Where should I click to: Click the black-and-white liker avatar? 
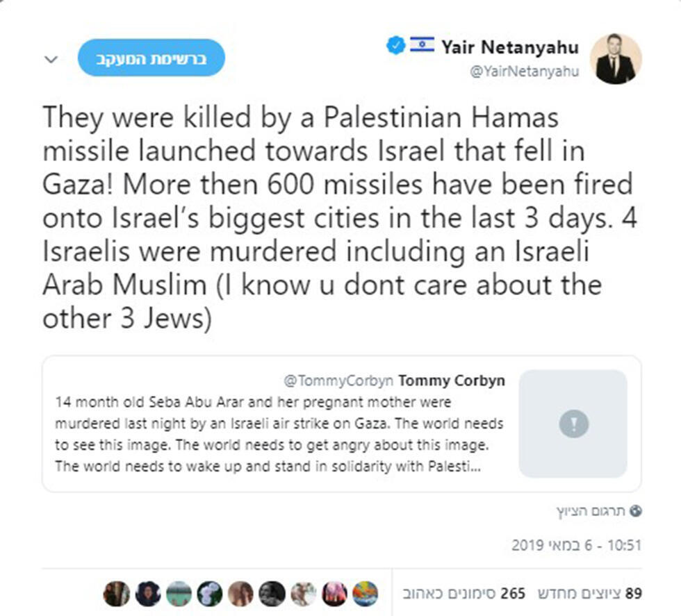[x=272, y=594]
